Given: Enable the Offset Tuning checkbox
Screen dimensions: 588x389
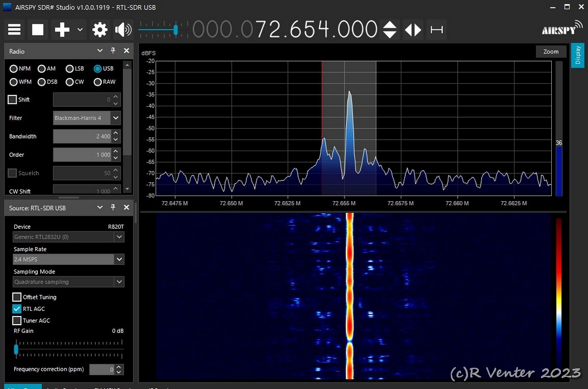Looking at the screenshot, I should click(17, 297).
